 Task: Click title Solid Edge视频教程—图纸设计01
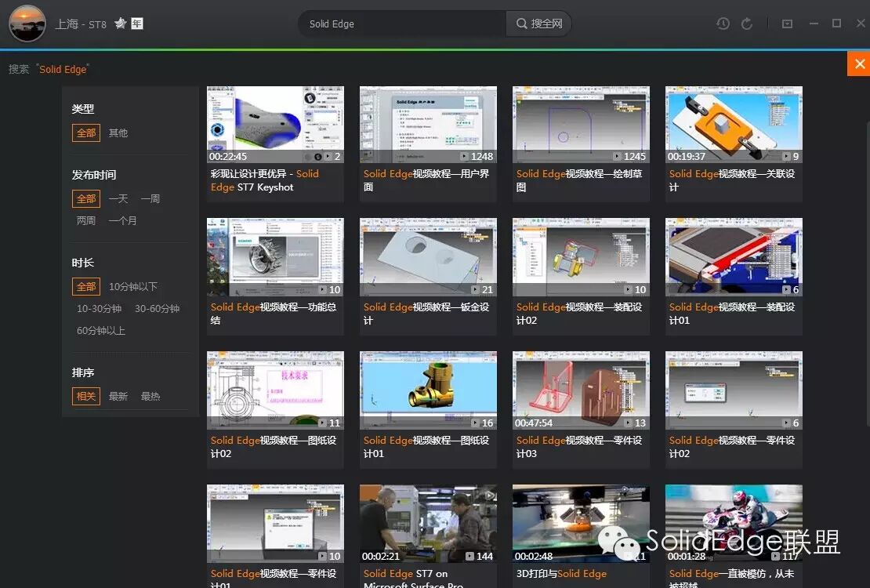[x=426, y=447]
